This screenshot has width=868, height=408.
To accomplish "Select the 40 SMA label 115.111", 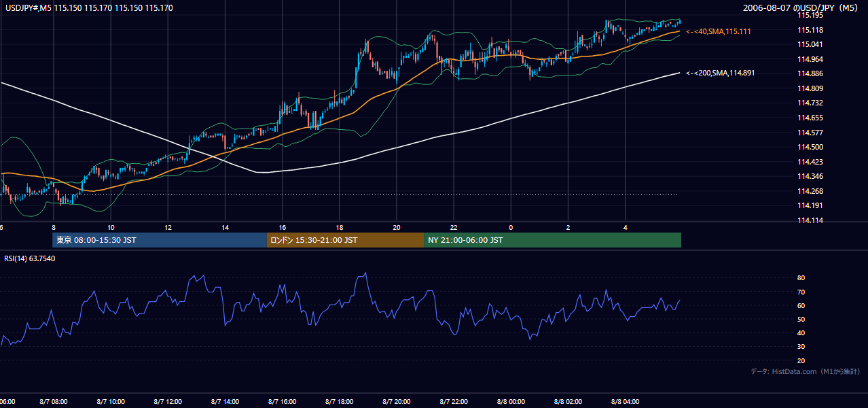I will (719, 31).
